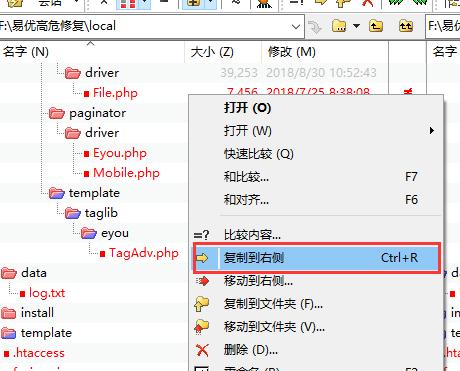Select the template folder containing taglib
This screenshot has width=460, height=371.
click(84, 193)
